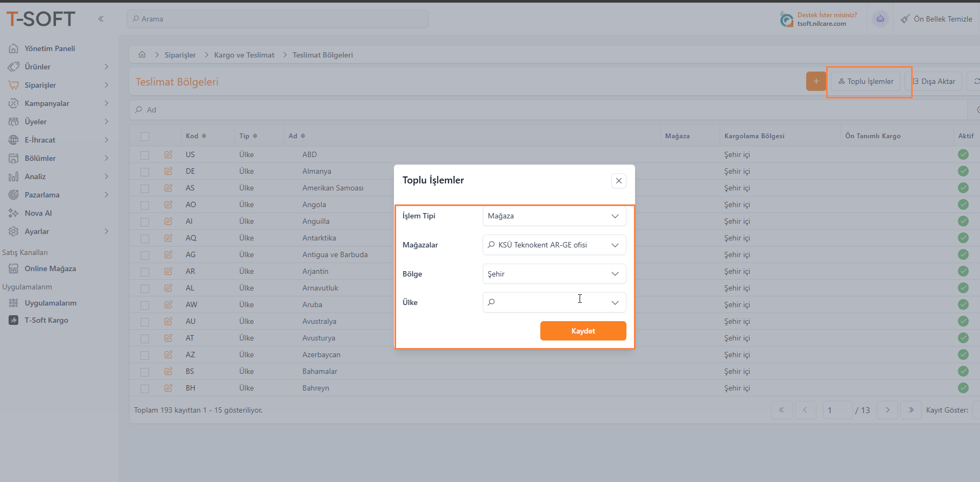
Task: Check the box for AI row
Action: (145, 222)
